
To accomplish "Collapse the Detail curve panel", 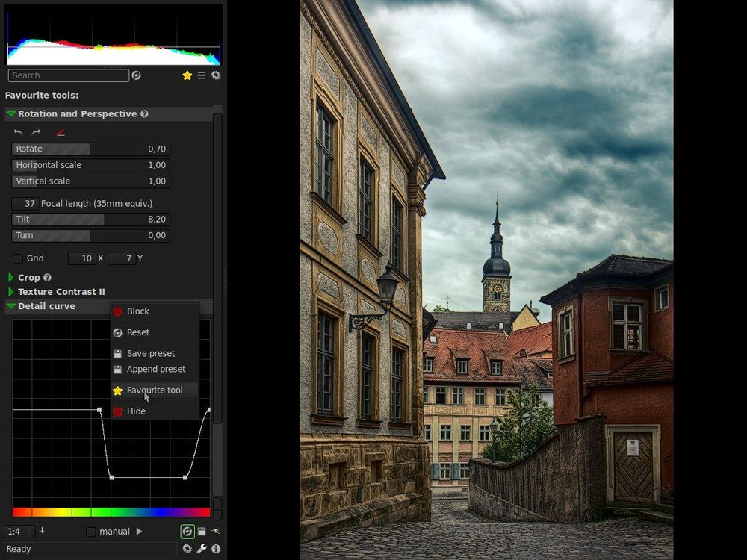I will pyautogui.click(x=10, y=306).
